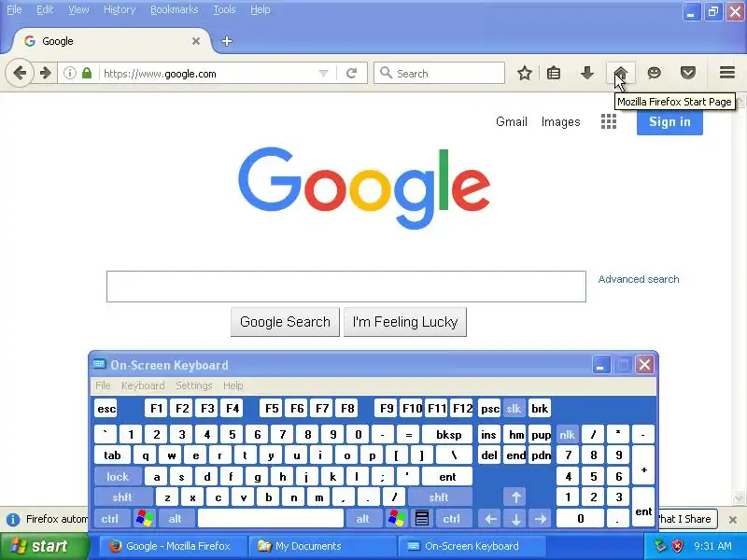Open the Firefox File menu
This screenshot has height=560, width=747.
coord(14,9)
